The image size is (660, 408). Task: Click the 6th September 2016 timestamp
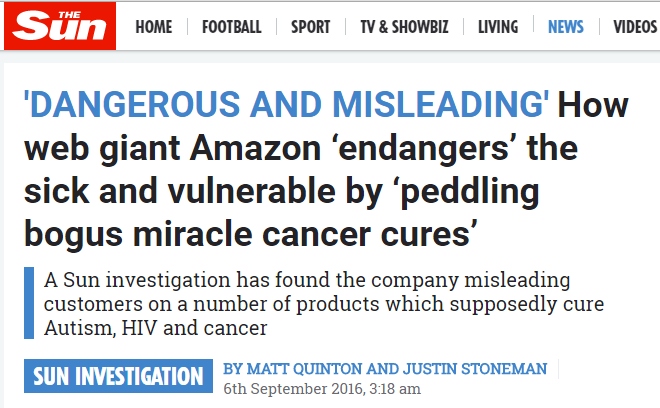coord(322,389)
